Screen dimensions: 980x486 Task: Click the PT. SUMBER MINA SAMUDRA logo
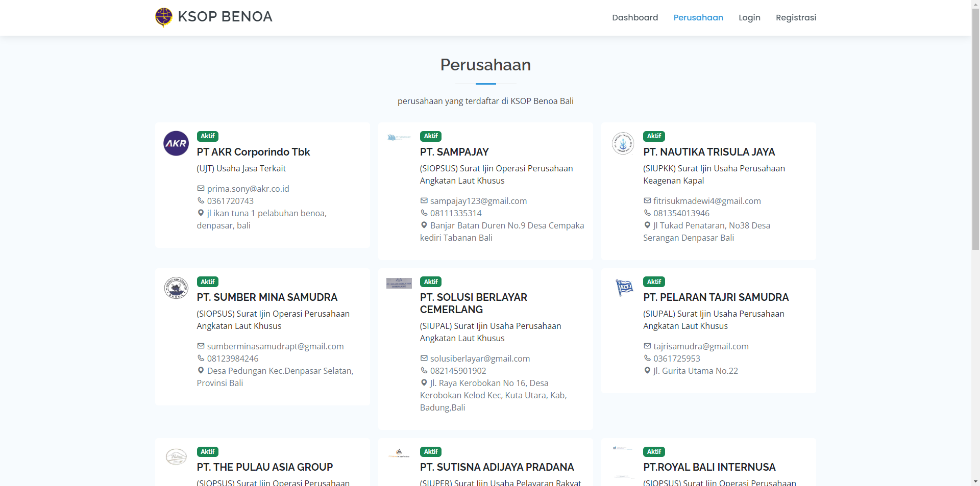176,288
